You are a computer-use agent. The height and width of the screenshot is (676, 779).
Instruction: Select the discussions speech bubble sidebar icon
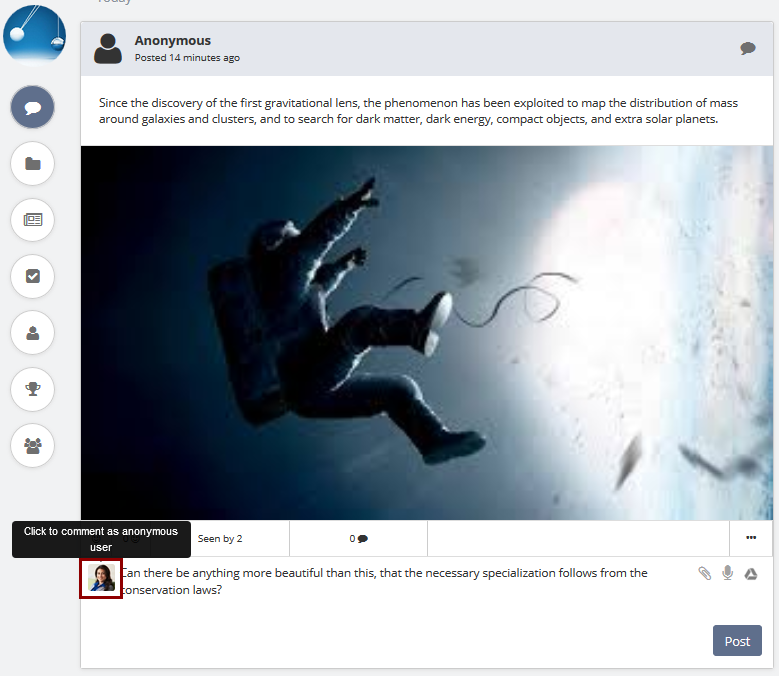coord(32,107)
